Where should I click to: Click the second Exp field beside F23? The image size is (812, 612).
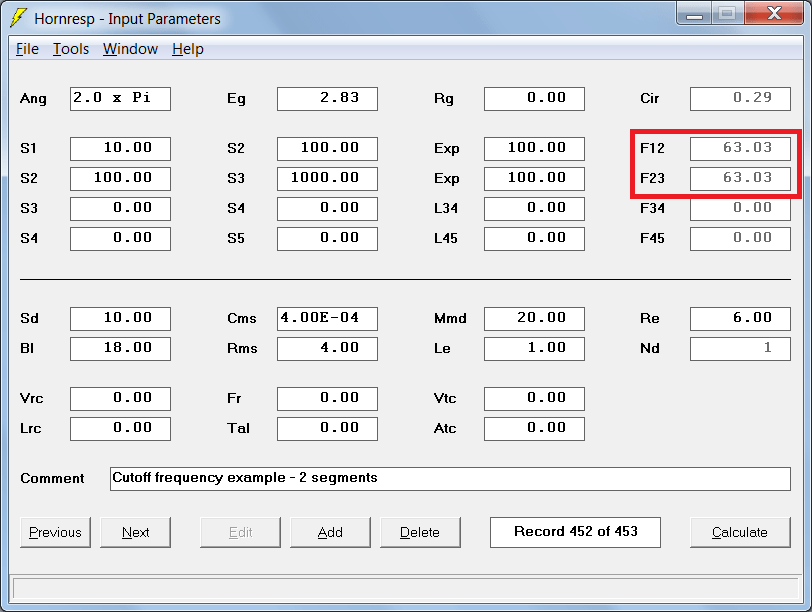[x=534, y=179]
